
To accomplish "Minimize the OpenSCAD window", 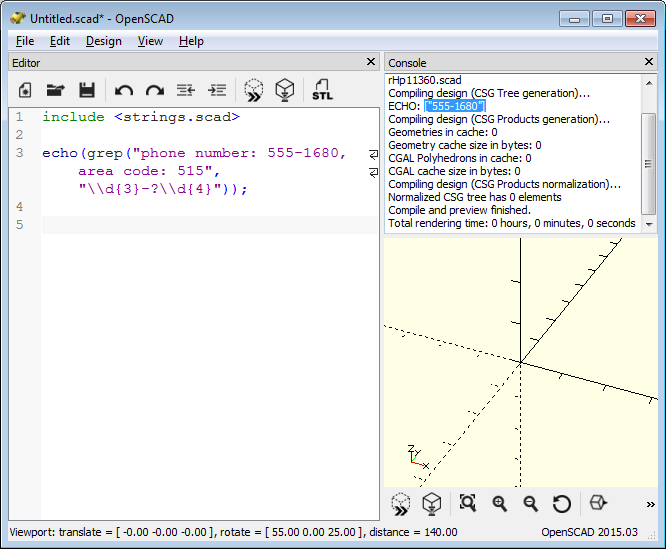I will (574, 19).
